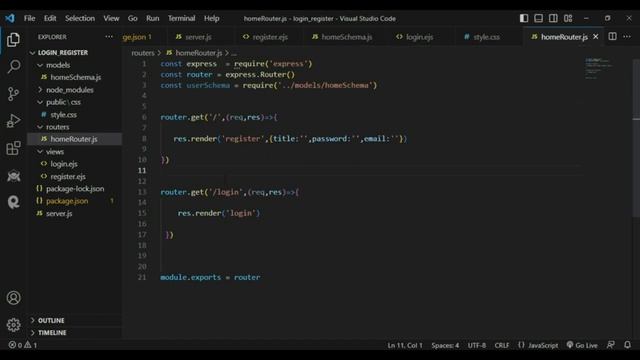640x360 pixels.
Task: Open the Help menu
Action: click(211, 18)
